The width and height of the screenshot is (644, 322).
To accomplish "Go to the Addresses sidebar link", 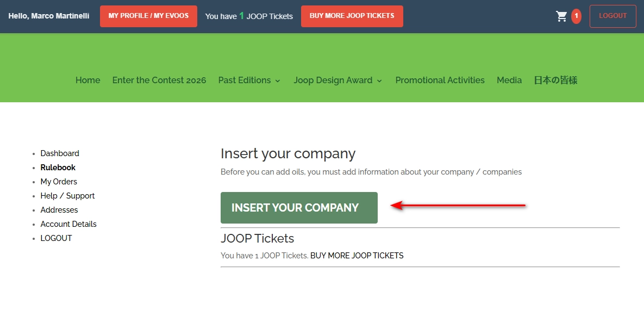I will 59,210.
